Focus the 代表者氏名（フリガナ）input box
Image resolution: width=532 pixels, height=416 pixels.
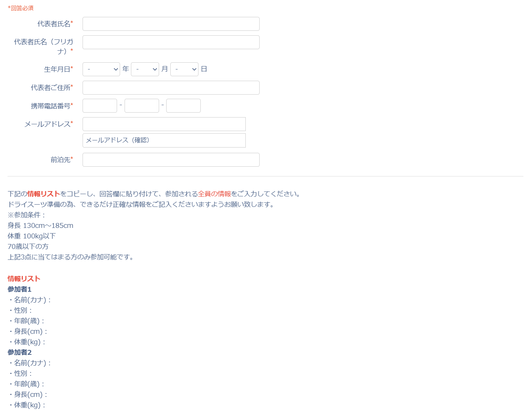[x=171, y=42]
